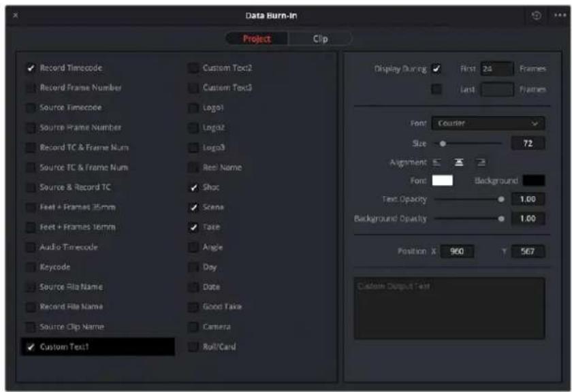This screenshot has height=392, width=572.
Task: Close the Data Burn-In panel
Action: click(15, 16)
